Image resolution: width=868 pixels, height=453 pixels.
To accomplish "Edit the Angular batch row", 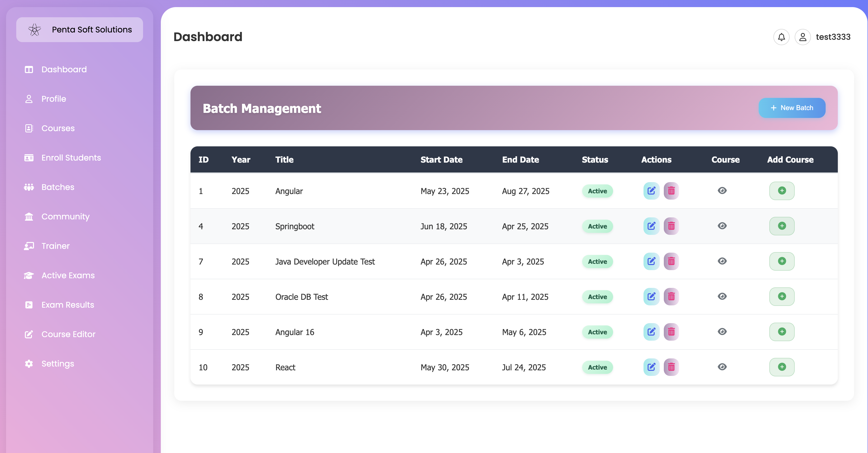I will (651, 191).
